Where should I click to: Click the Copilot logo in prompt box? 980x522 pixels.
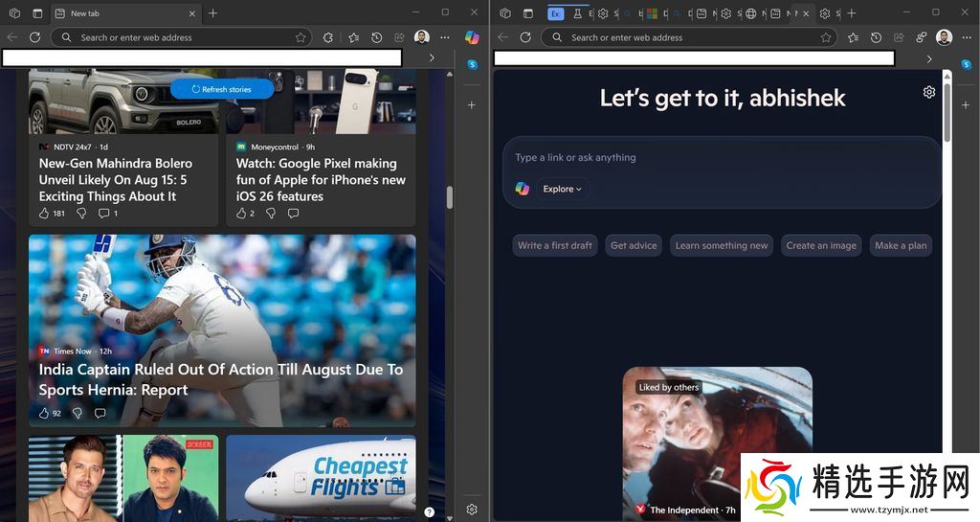[x=522, y=189]
